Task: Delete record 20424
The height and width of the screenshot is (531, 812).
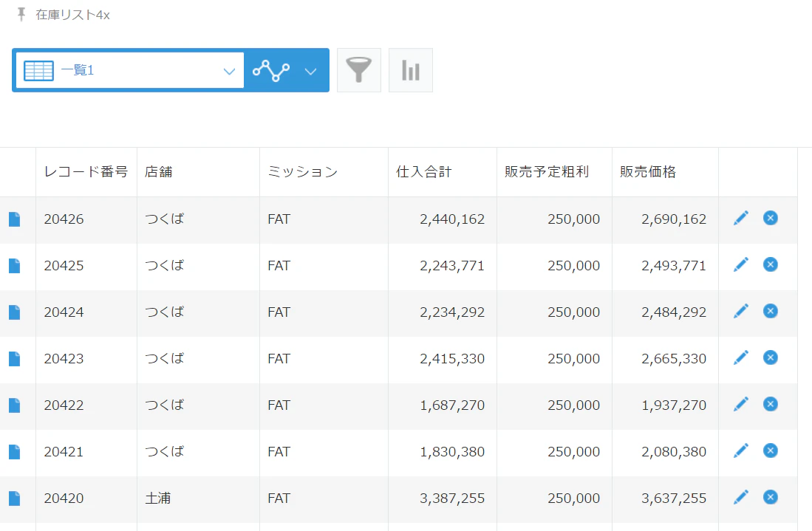Action: (771, 311)
